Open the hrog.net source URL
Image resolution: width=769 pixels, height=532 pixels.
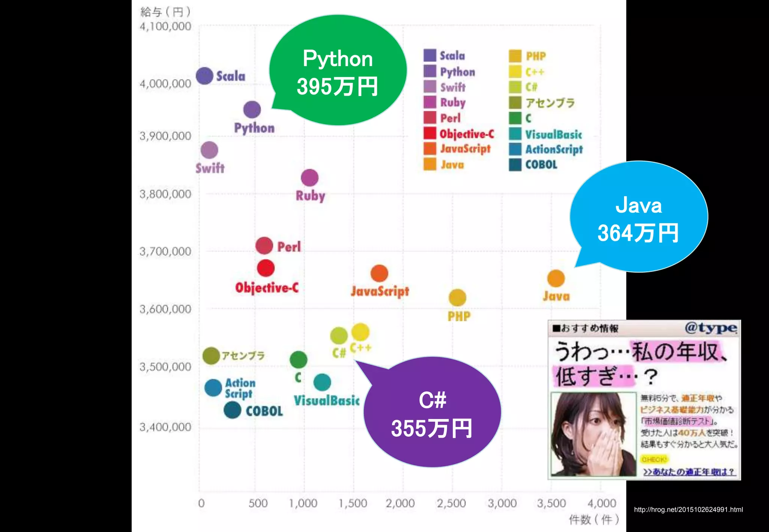(688, 509)
